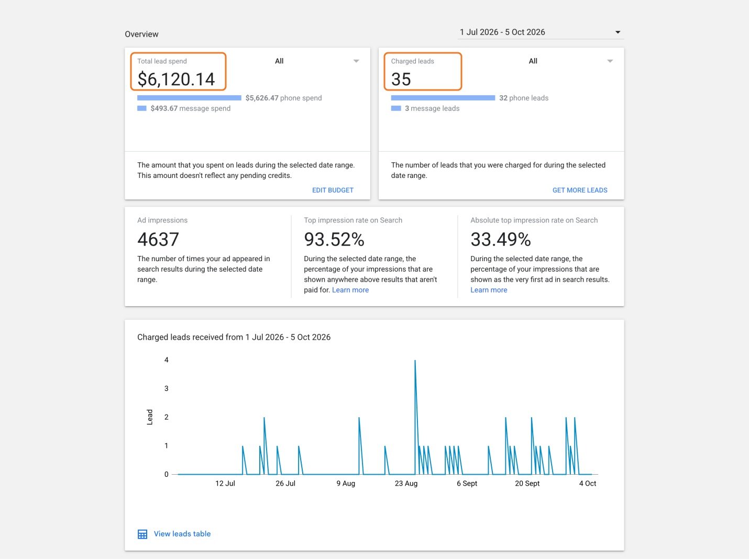This screenshot has height=560, width=749.
Task: Select the ad impressions value 4637
Action: (158, 239)
